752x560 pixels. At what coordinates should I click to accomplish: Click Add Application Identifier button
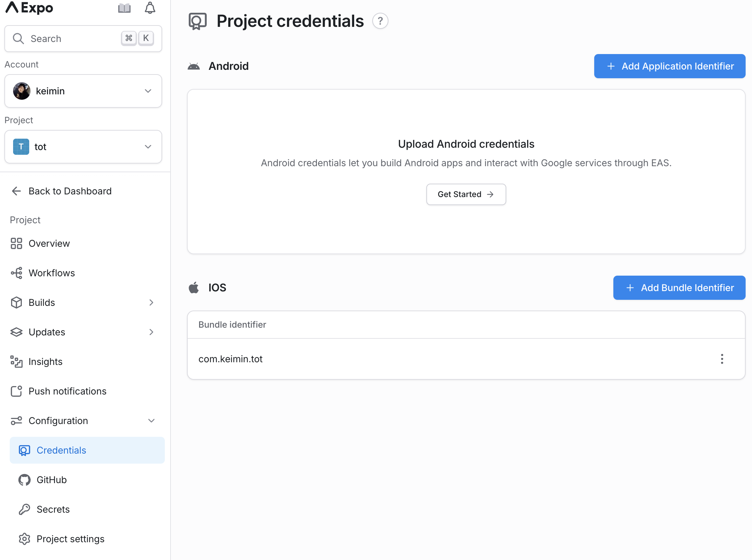click(x=669, y=66)
